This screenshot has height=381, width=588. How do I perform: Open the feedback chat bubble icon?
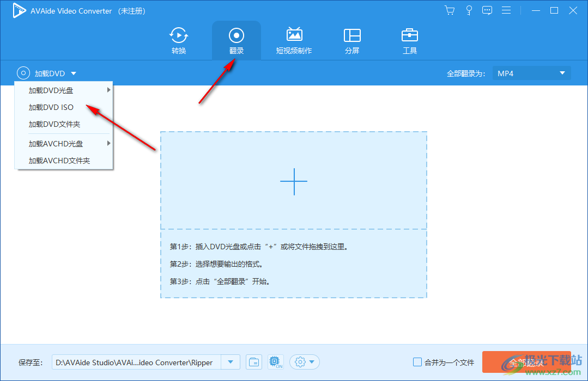point(487,10)
